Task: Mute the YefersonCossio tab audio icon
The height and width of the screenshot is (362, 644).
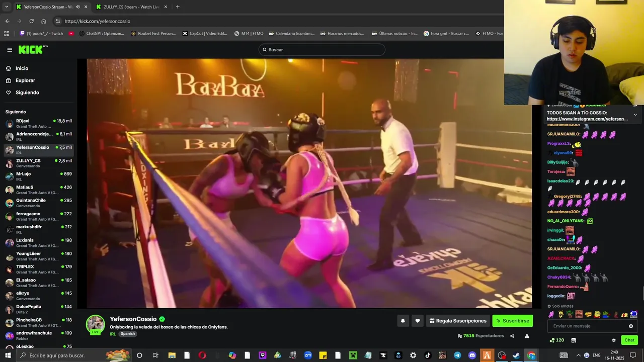Action: [77, 7]
